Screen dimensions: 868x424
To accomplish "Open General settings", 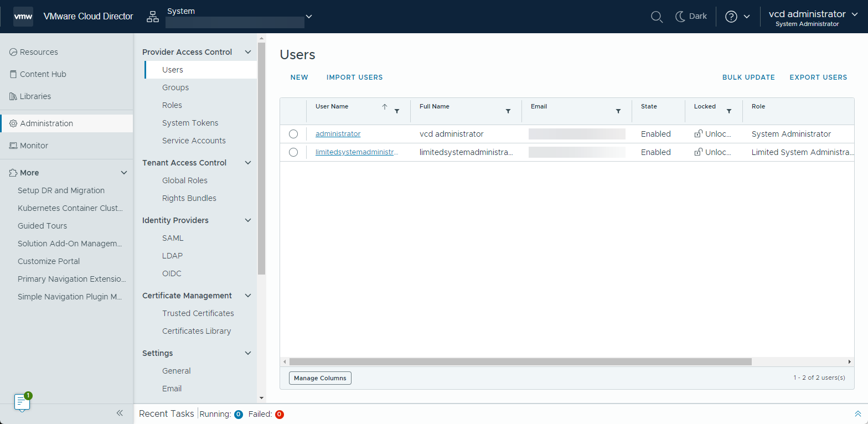I will [x=177, y=371].
